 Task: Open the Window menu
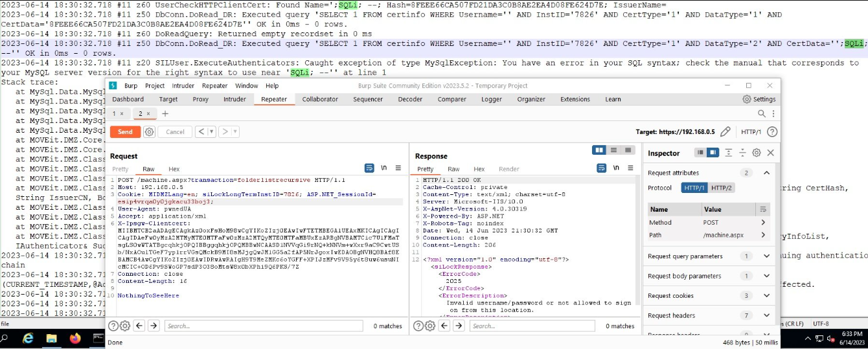tap(246, 85)
